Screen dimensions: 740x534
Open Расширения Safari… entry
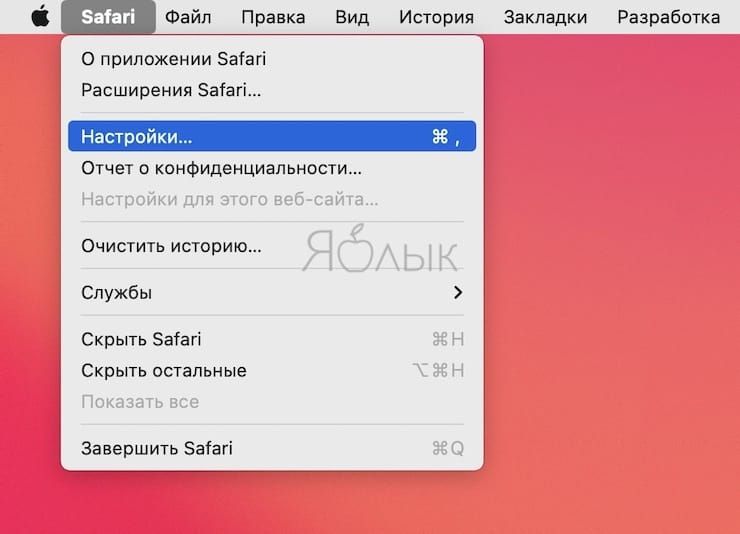pyautogui.click(x=272, y=90)
